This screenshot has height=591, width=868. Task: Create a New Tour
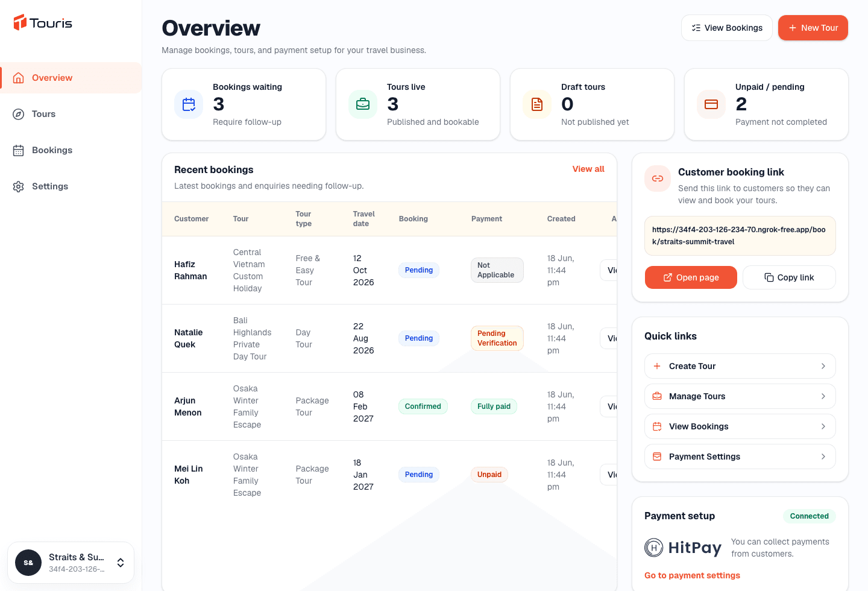813,28
